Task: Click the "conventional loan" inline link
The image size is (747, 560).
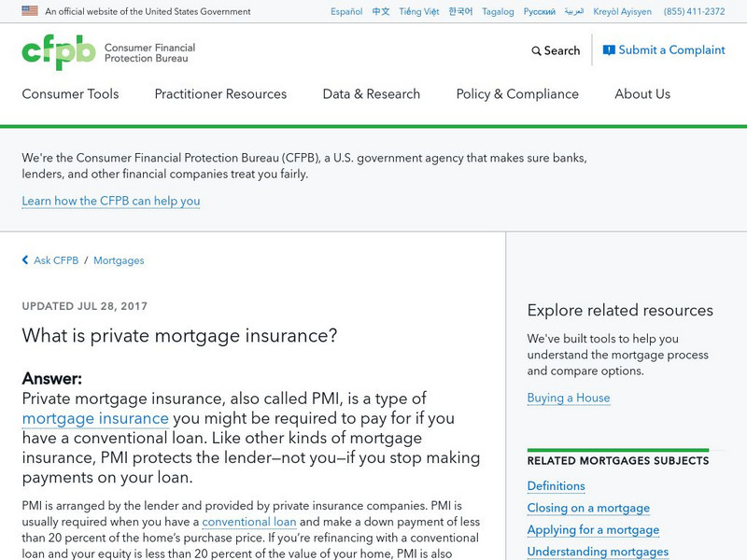Action: coord(249,523)
